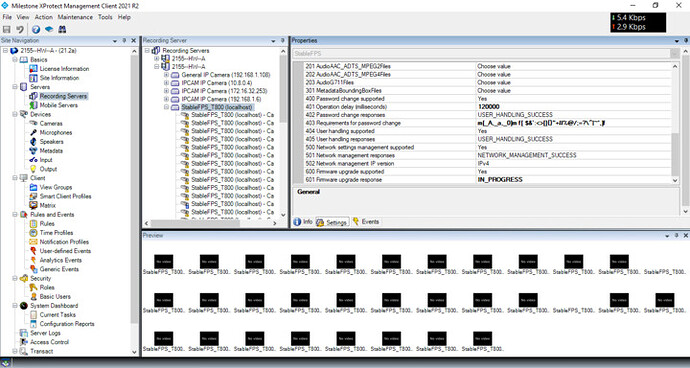Select IPCAM IP Camera (192.168.1.6)
Viewport: 690px width, 368px height.
(221, 99)
